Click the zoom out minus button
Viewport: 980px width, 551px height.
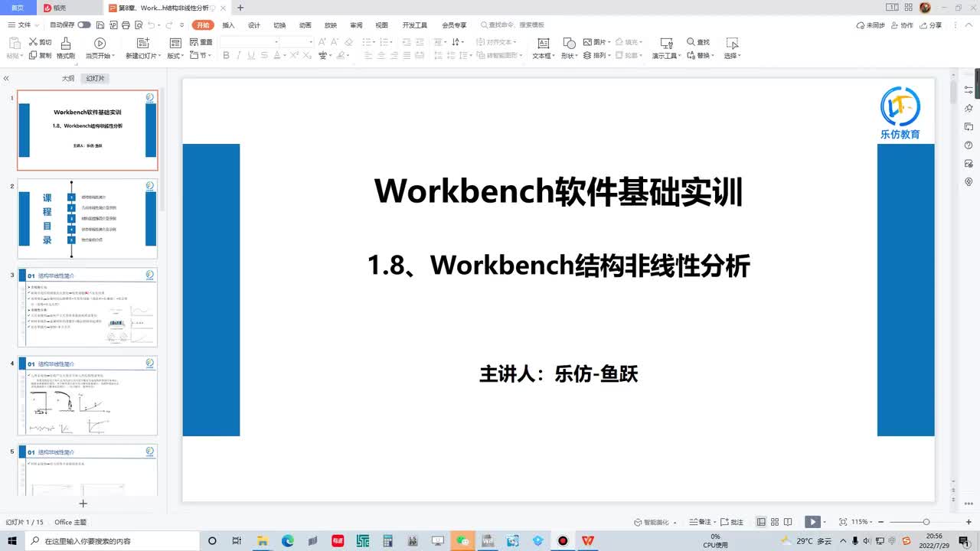point(882,522)
